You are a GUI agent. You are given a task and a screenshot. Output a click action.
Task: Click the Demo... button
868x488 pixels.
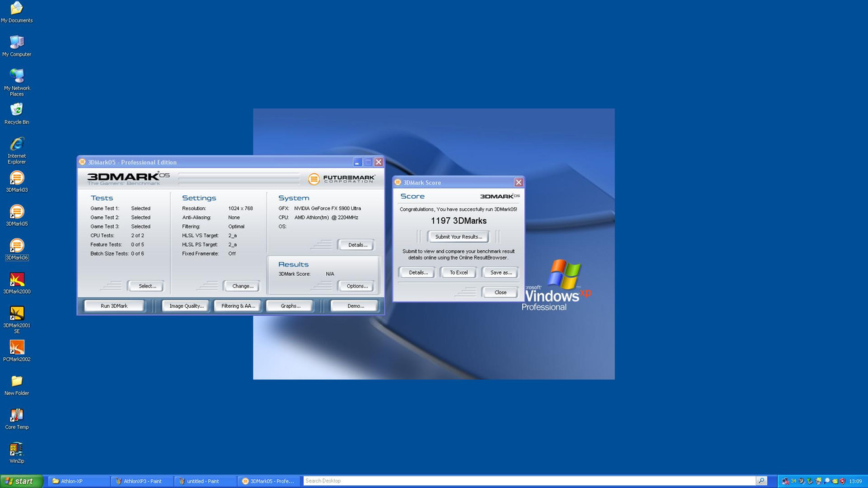point(354,306)
